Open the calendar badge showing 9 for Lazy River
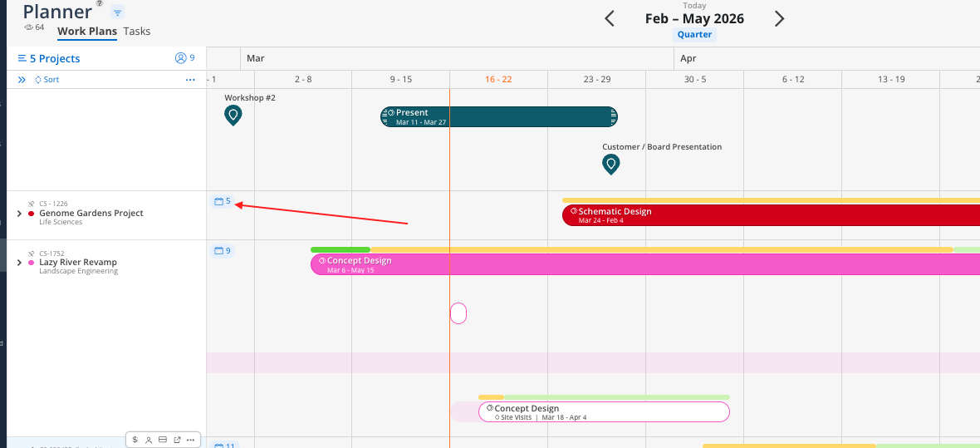Image resolution: width=980 pixels, height=448 pixels. 223,251
